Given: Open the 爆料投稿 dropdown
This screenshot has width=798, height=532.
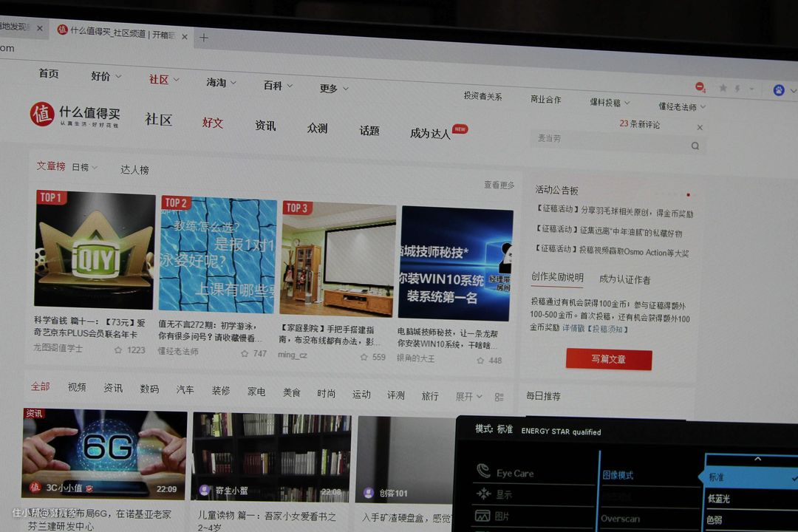Looking at the screenshot, I should (x=610, y=103).
